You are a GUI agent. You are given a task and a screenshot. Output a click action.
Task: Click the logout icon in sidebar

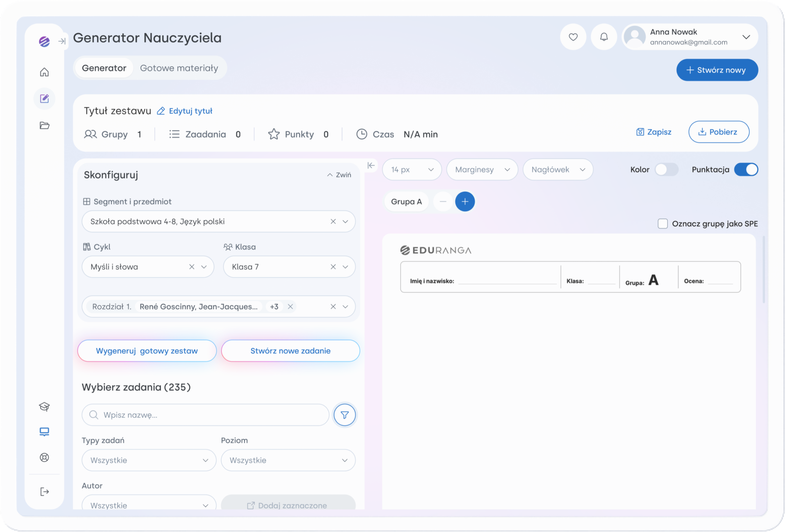(x=44, y=491)
